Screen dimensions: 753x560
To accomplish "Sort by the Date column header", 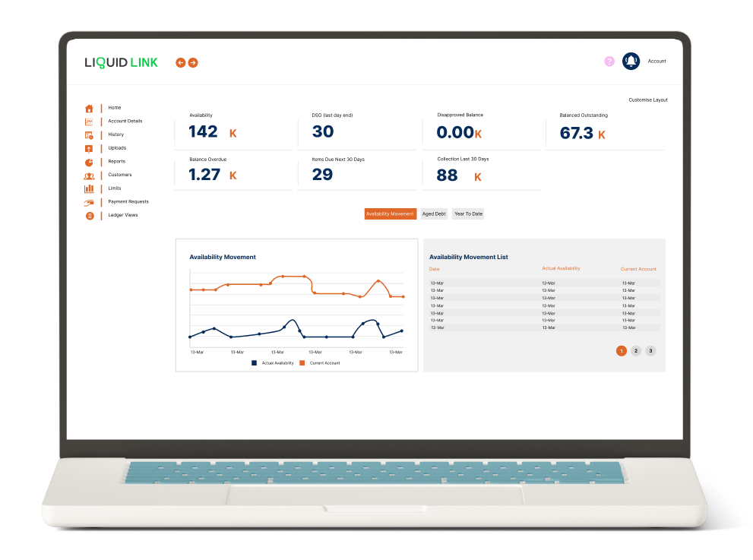I will tap(434, 269).
